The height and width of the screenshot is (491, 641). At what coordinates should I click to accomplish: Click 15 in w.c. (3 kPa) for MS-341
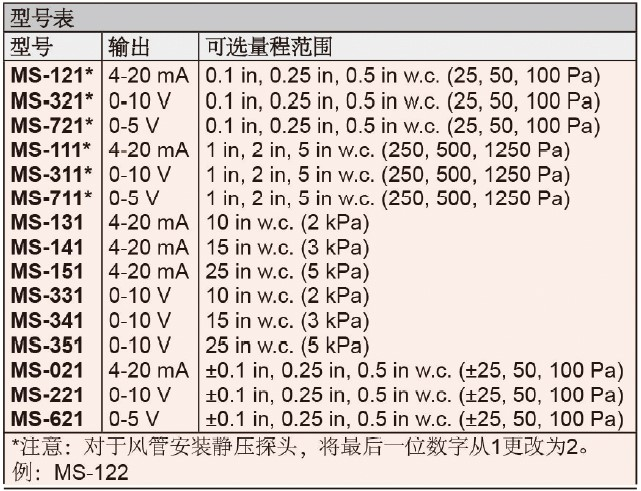[x=287, y=321]
